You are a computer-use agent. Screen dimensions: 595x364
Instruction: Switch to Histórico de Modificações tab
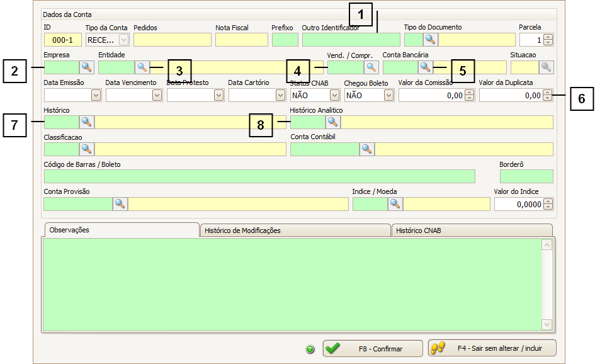pyautogui.click(x=295, y=230)
